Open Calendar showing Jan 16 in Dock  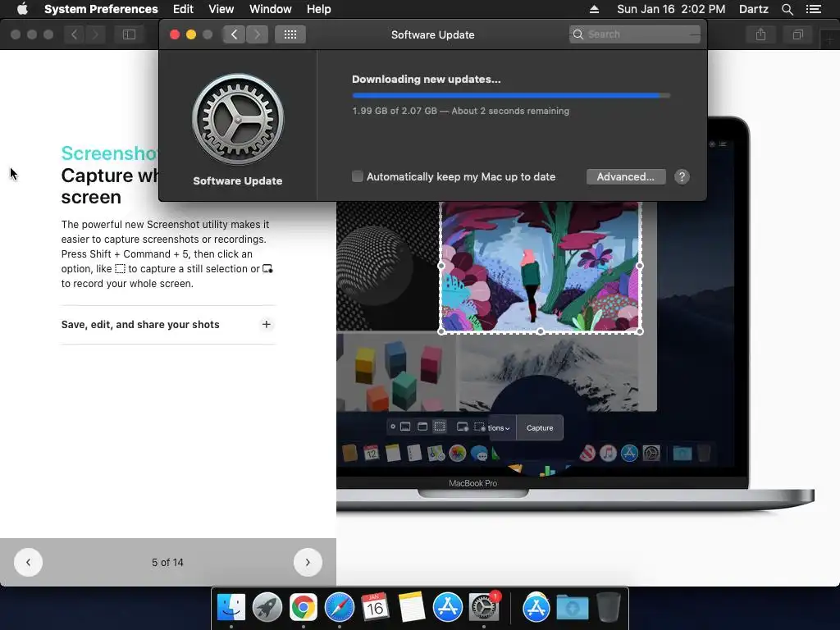[375, 608]
